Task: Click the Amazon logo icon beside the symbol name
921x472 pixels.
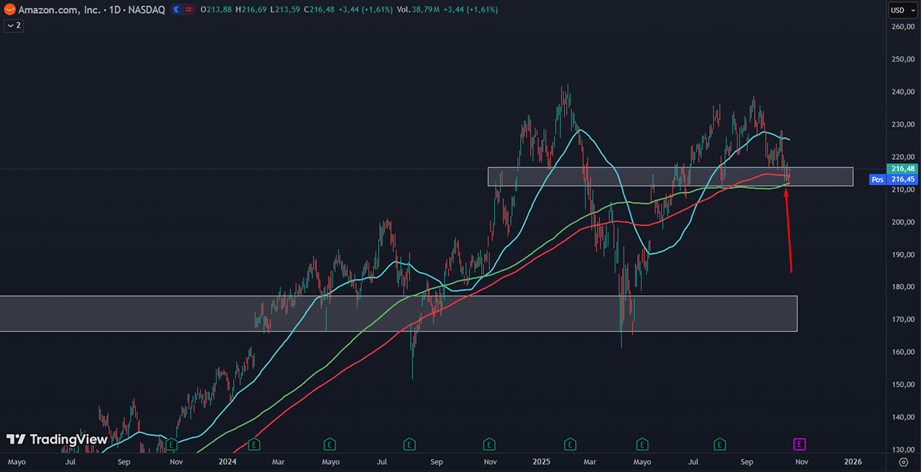Action: tap(9, 9)
